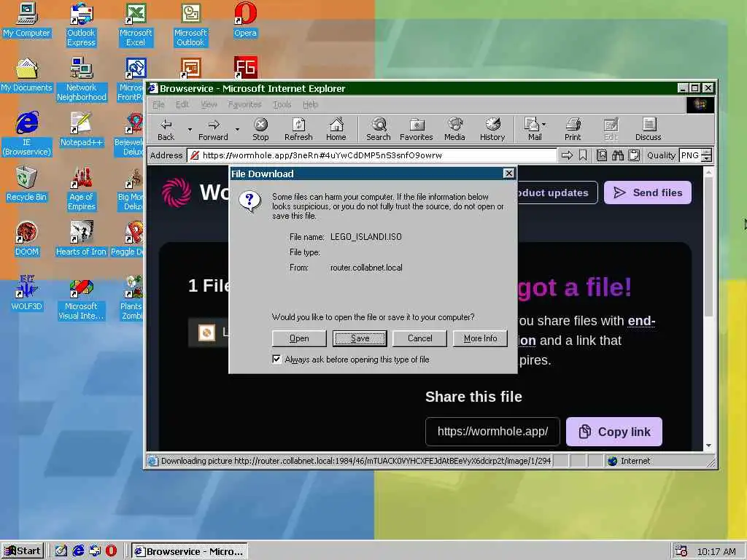747x560 pixels.
Task: Open the Favorites menu
Action: coord(244,104)
